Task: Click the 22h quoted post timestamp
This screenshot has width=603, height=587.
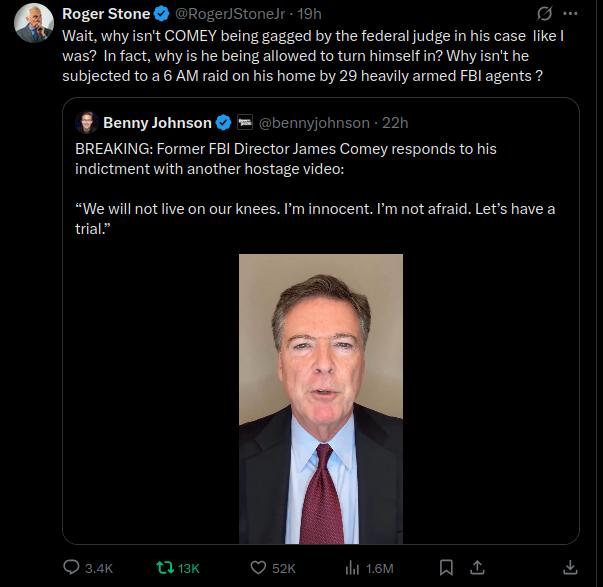Action: (395, 123)
